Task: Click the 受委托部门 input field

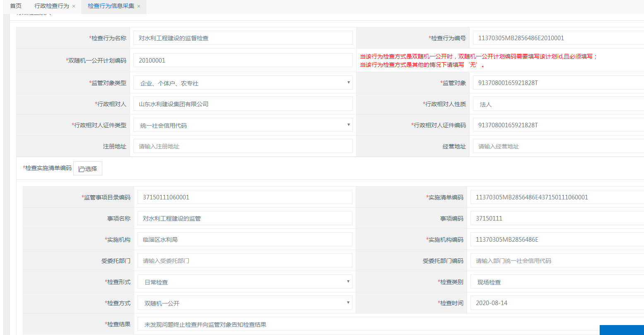Action: (245, 260)
